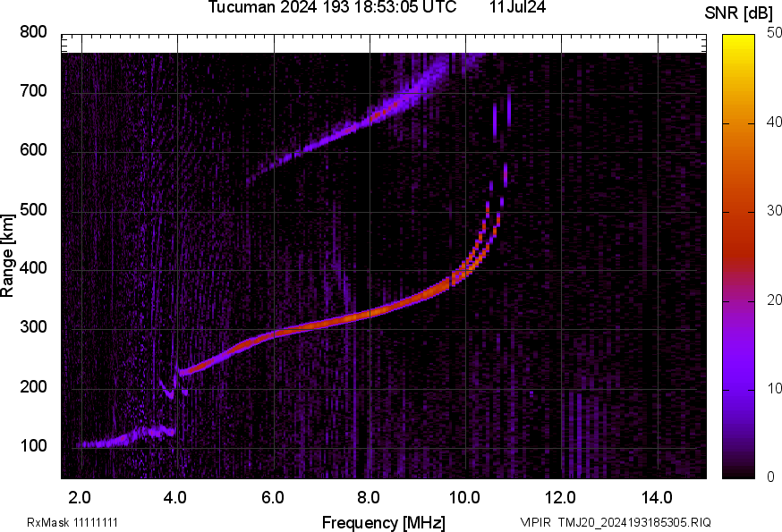
Task: Click the 'VIPIR TMJ20_2024193185305.RIQ' file label
Action: tap(616, 522)
